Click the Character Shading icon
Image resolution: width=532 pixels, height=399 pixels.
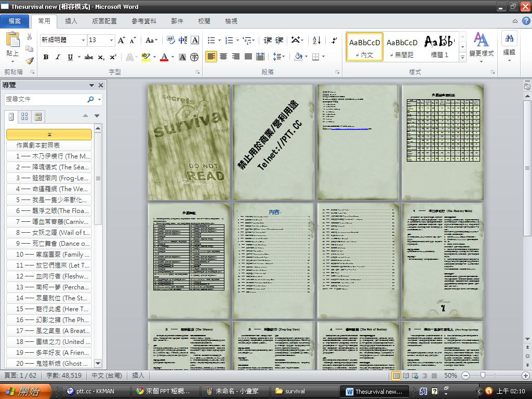point(182,57)
